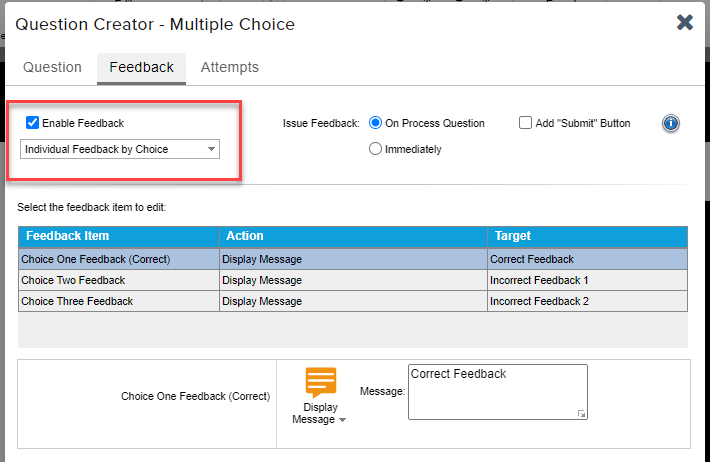The width and height of the screenshot is (710, 462).
Task: Select the Choice Two Feedback row
Action: [119, 280]
